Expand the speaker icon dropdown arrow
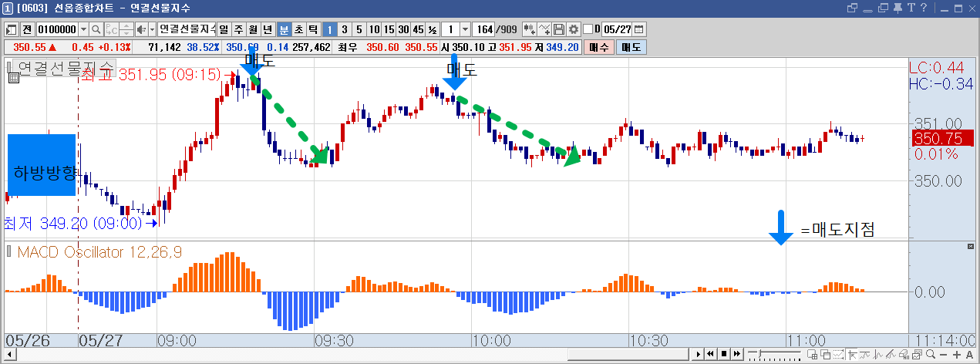 (151, 29)
